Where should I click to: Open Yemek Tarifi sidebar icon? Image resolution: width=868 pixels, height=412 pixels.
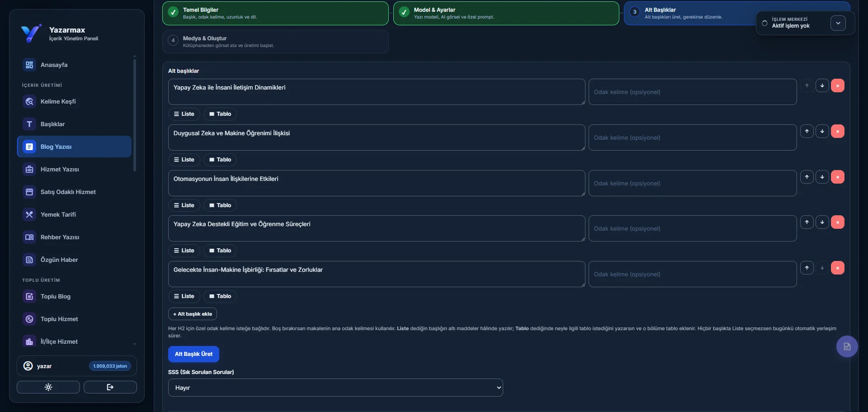click(x=29, y=214)
